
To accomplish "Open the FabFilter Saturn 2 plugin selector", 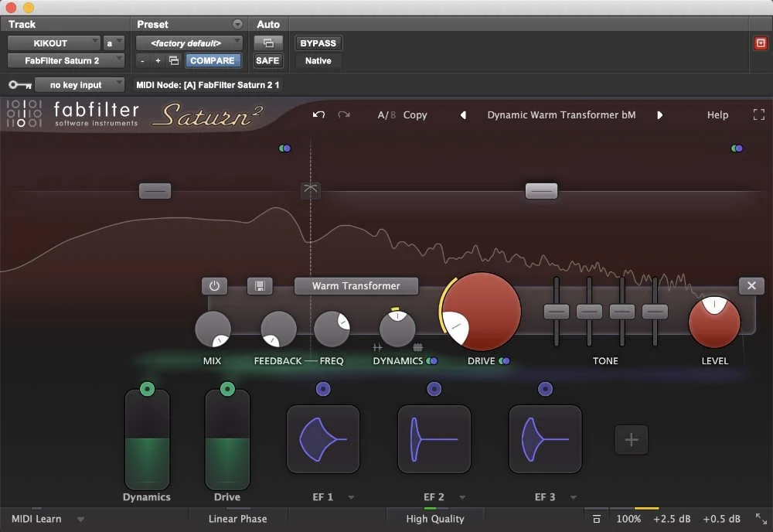I will (66, 60).
